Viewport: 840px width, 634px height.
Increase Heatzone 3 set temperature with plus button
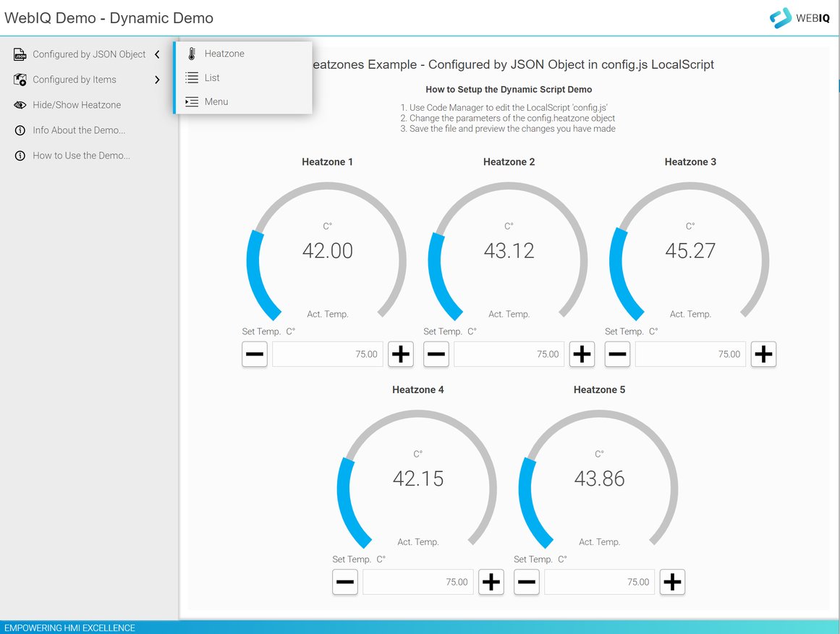[x=763, y=354]
